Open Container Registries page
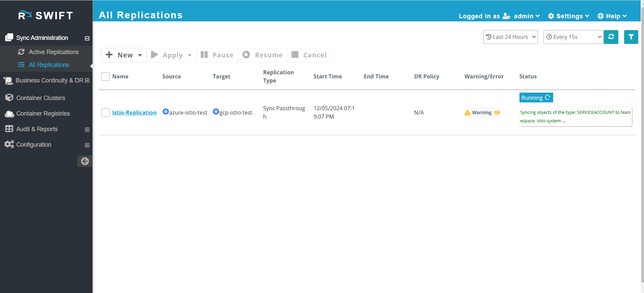644x293 pixels. point(43,114)
